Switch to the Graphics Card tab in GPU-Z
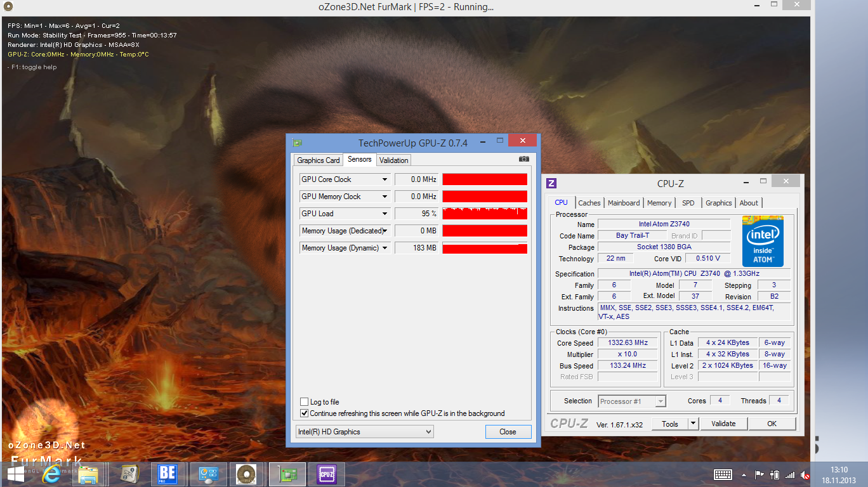868x487 pixels. 318,160
